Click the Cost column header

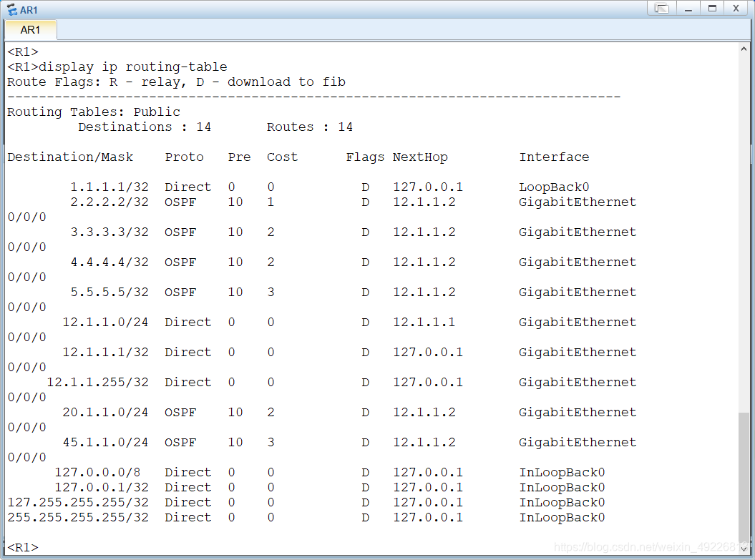coord(283,157)
